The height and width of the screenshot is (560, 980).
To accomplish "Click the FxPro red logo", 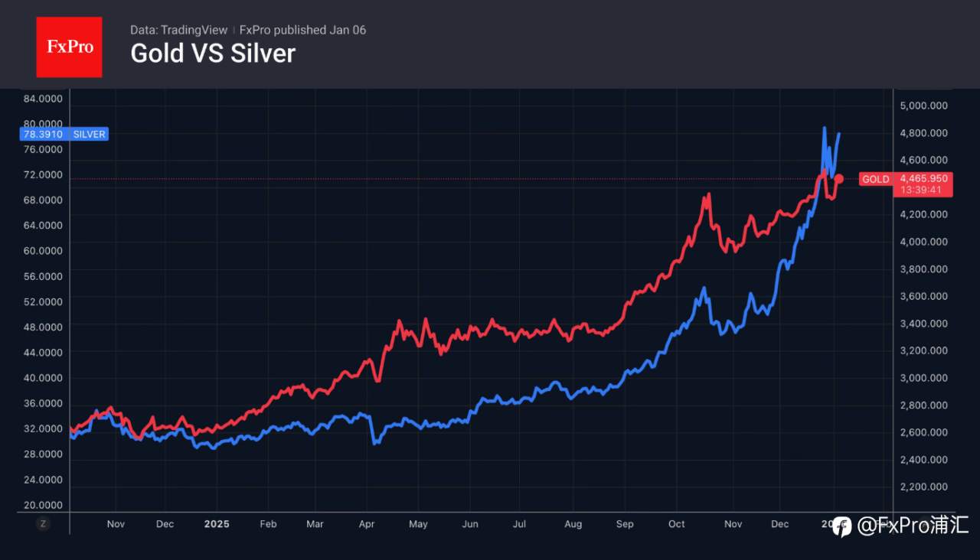I will [x=69, y=47].
